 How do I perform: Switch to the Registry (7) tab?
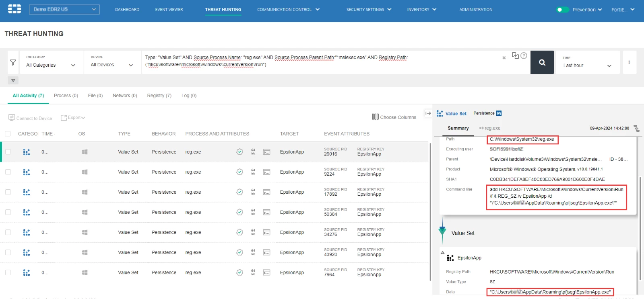point(159,96)
